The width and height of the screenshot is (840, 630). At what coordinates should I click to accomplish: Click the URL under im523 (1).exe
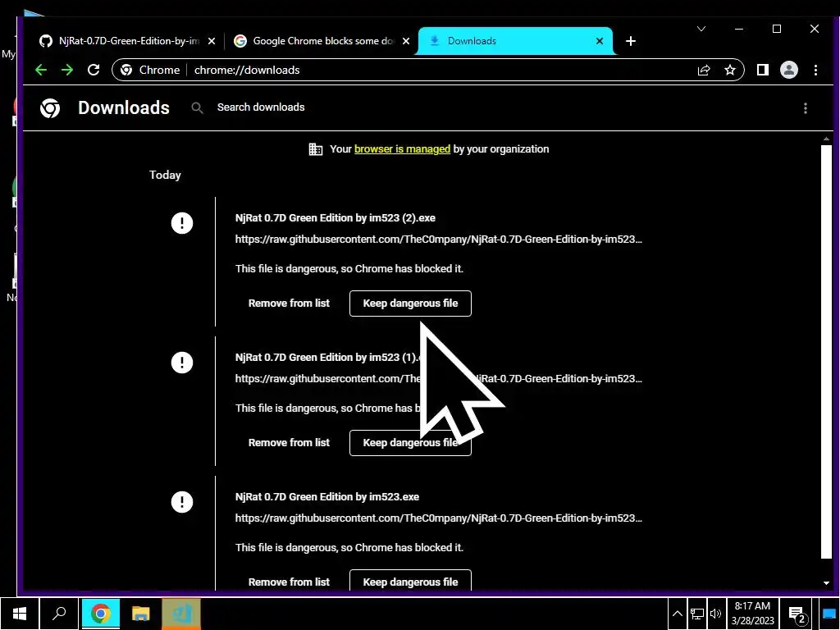pyautogui.click(x=439, y=379)
